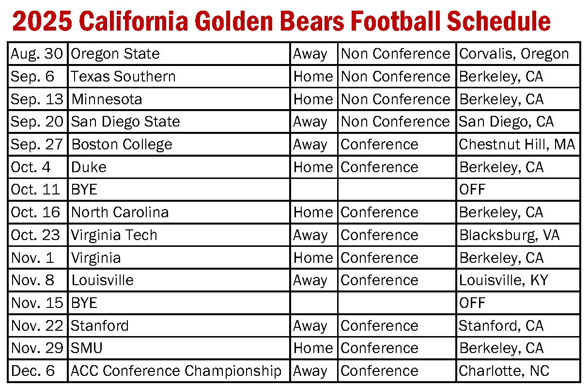Screen dimensions: 588x387
Task: Click the Minnesota opponent cell
Action: point(179,99)
